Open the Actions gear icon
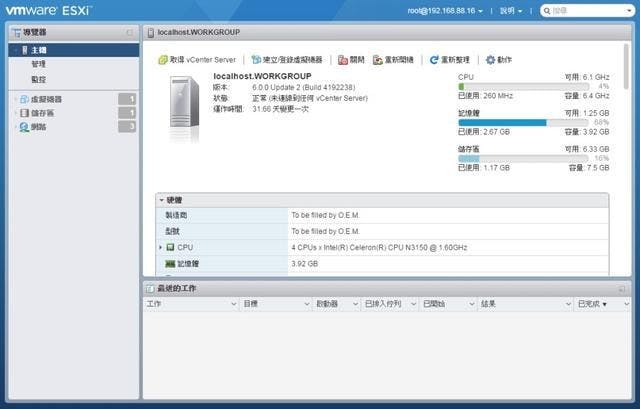Screen dimensions: 640x409 tap(490, 60)
